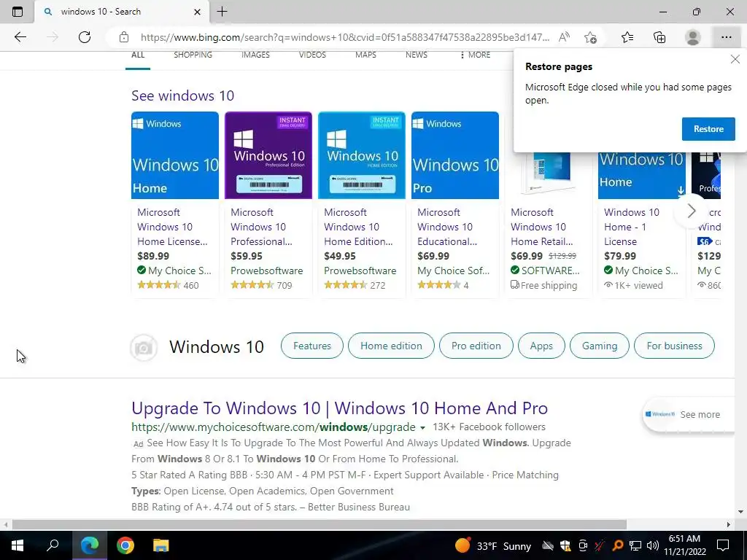Select the Features filter chip

click(x=312, y=346)
